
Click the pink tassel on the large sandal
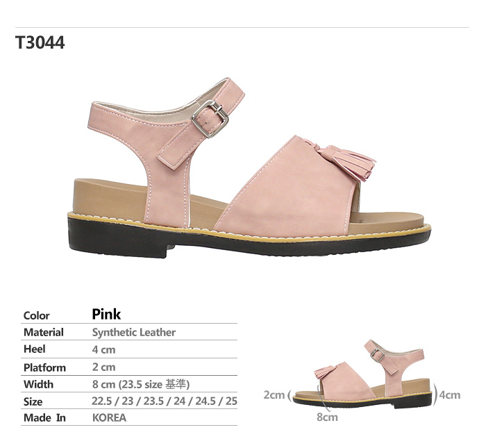click(346, 159)
